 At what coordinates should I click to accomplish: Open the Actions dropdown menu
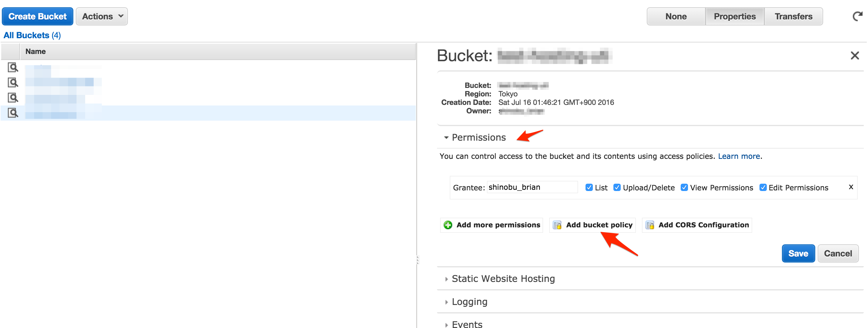point(101,16)
